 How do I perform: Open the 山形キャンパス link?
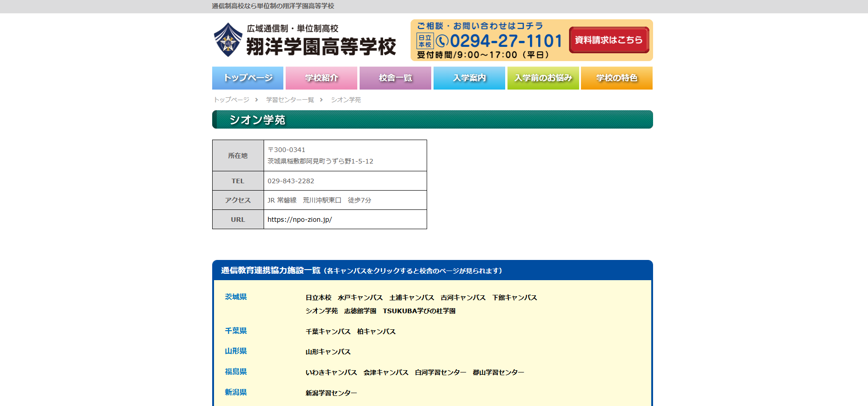(328, 352)
